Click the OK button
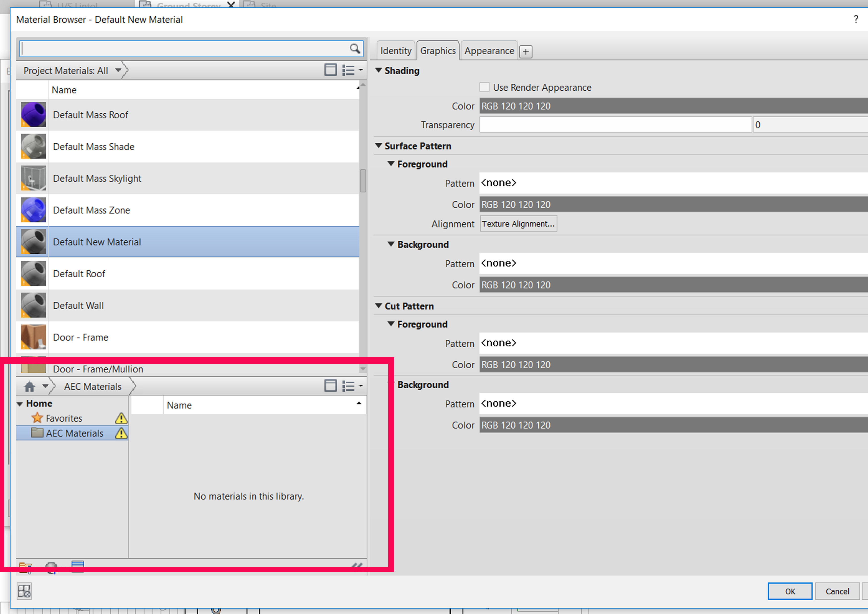Viewport: 868px width, 614px height. coord(790,591)
